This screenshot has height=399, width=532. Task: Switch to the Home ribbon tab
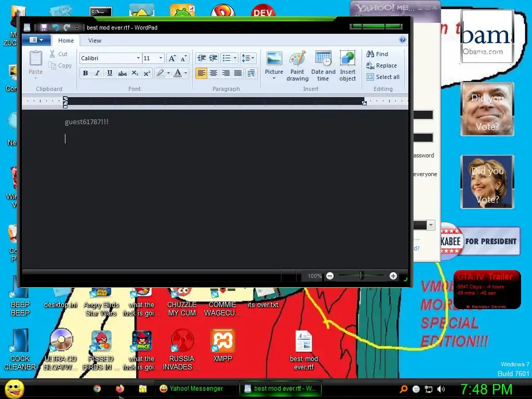(66, 41)
